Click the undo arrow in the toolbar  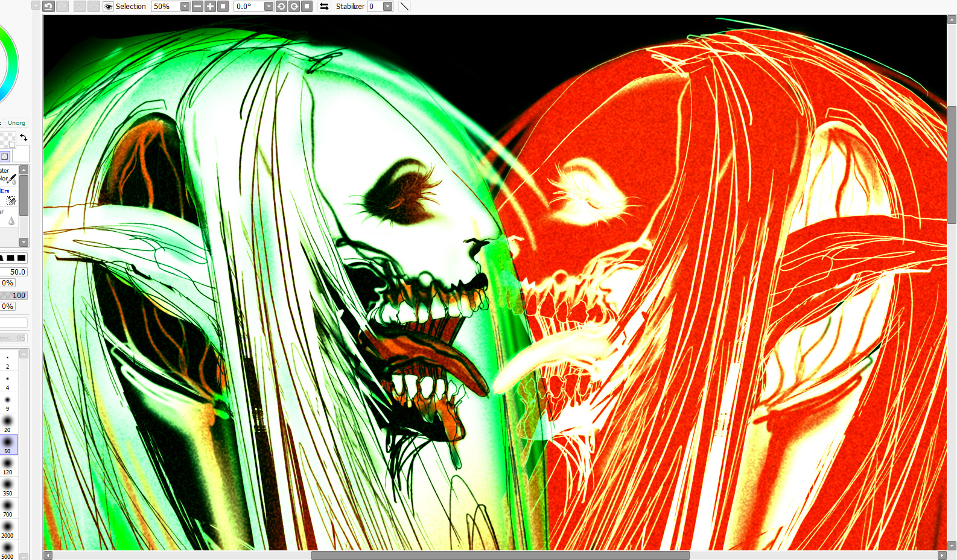48,7
